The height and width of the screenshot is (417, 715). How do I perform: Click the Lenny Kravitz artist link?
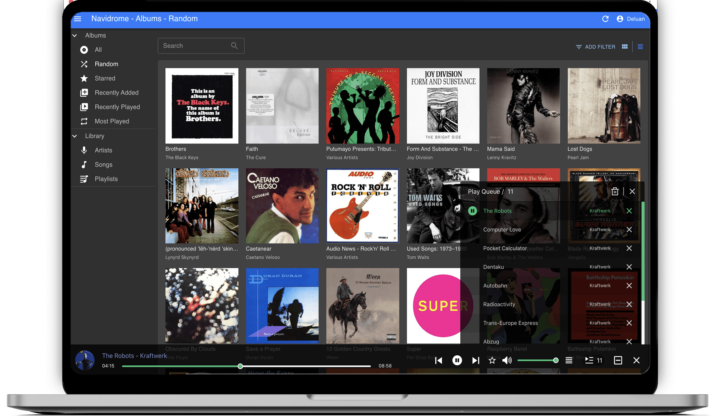tap(502, 157)
